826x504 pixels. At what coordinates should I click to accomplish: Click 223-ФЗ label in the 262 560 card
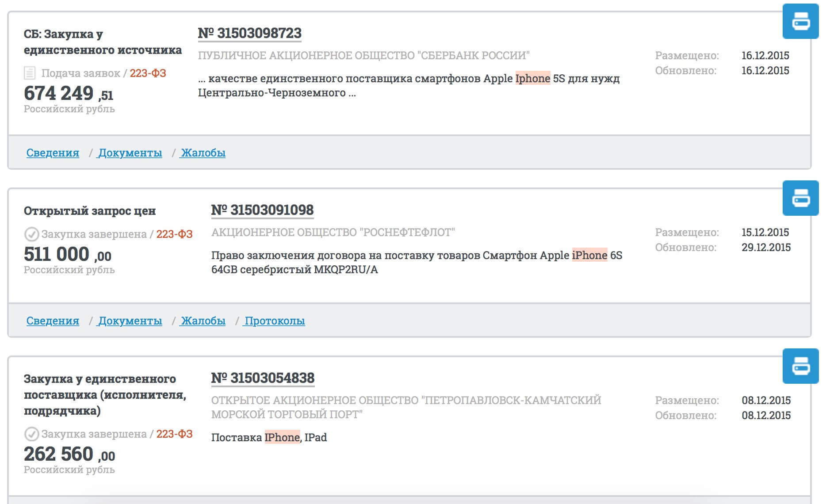(x=174, y=434)
